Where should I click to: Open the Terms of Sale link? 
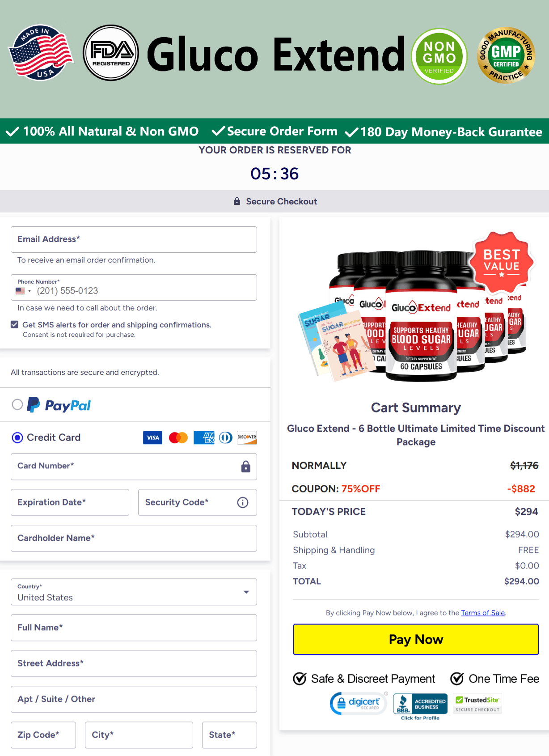coord(483,613)
